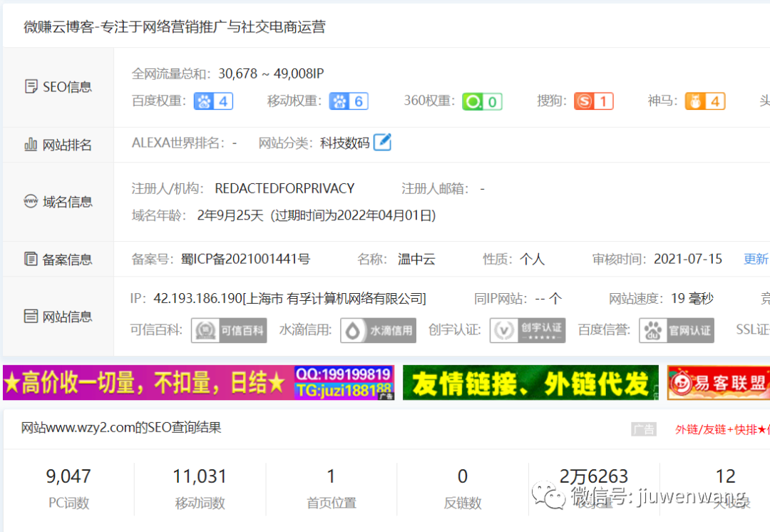Viewport: 770px width, 532px height.
Task: Click the SEO信息 section icon
Action: [31, 87]
